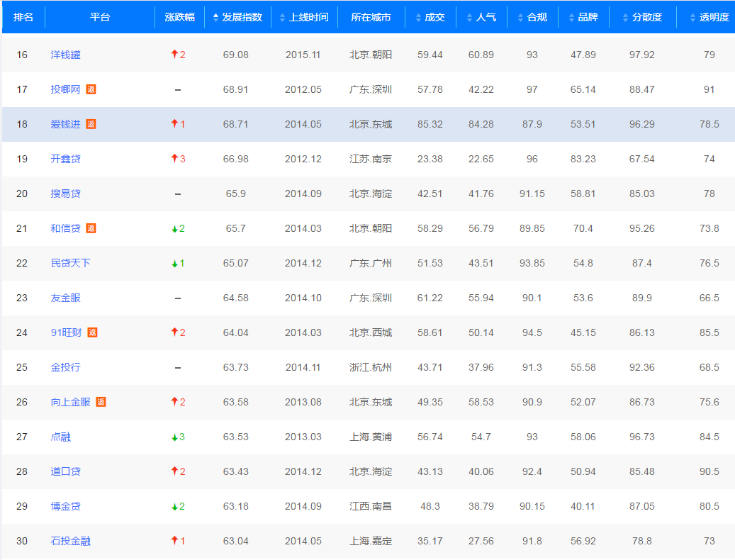Open the 民贷天下 platform link

[70, 263]
